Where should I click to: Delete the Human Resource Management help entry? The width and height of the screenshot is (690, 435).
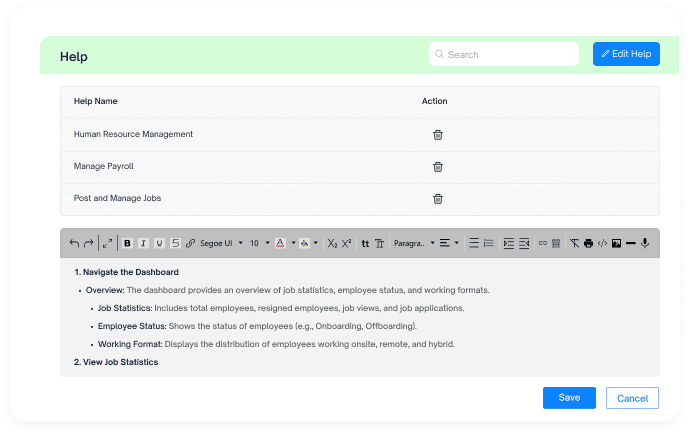tap(437, 135)
